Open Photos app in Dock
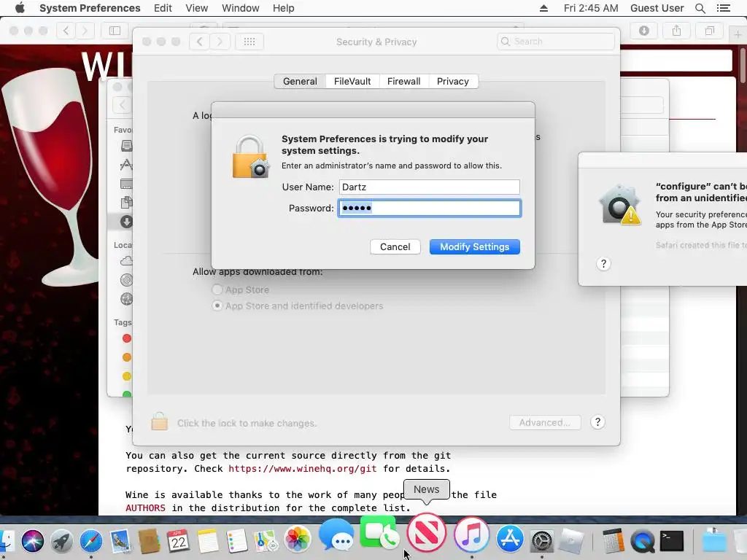This screenshot has height=560, width=747. click(298, 540)
